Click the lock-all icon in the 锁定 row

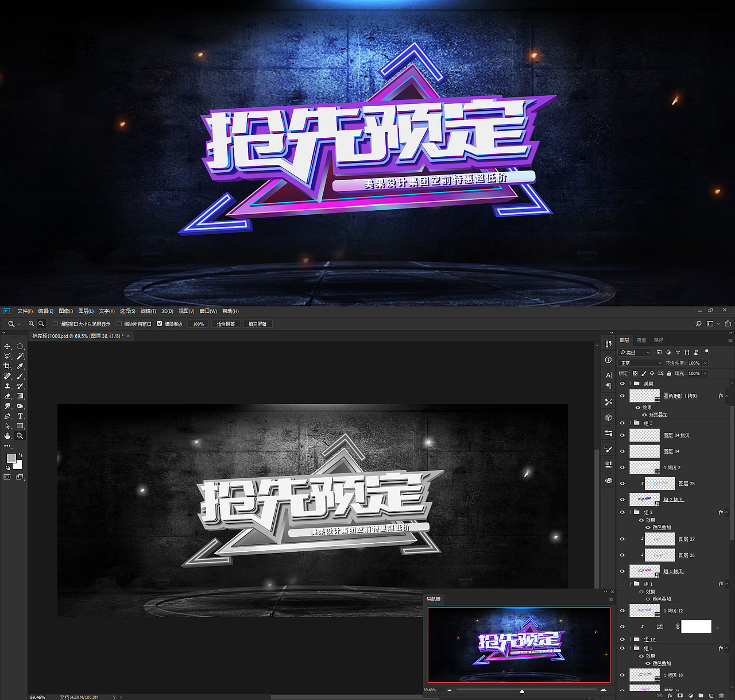pos(669,373)
